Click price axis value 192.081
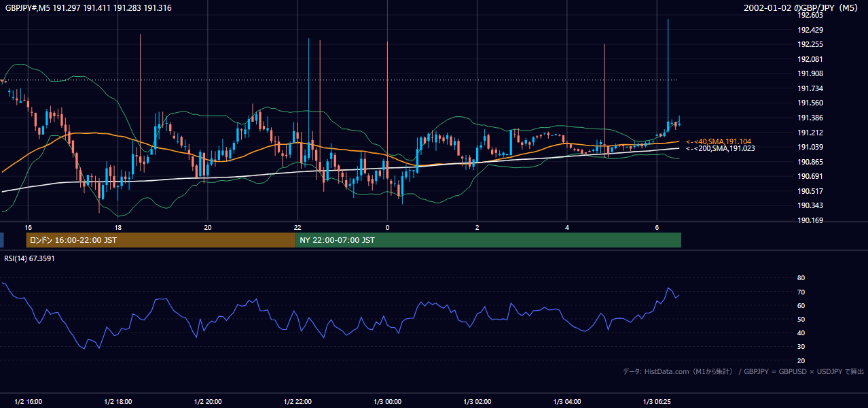Viewport: 868px width, 408px height. 810,59
